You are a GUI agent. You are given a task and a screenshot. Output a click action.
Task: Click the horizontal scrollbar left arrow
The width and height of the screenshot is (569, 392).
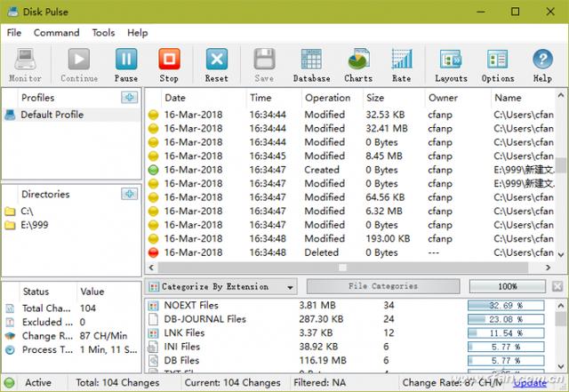(151, 268)
